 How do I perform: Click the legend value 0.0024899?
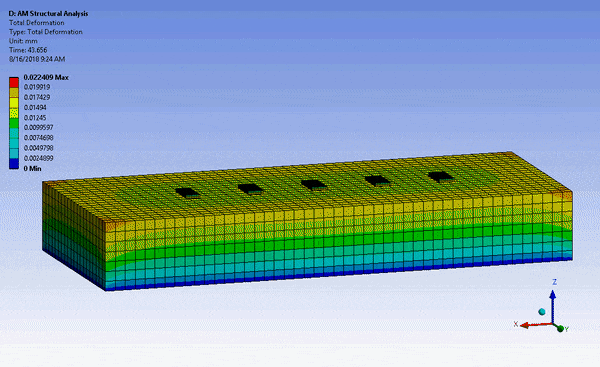(x=38, y=158)
